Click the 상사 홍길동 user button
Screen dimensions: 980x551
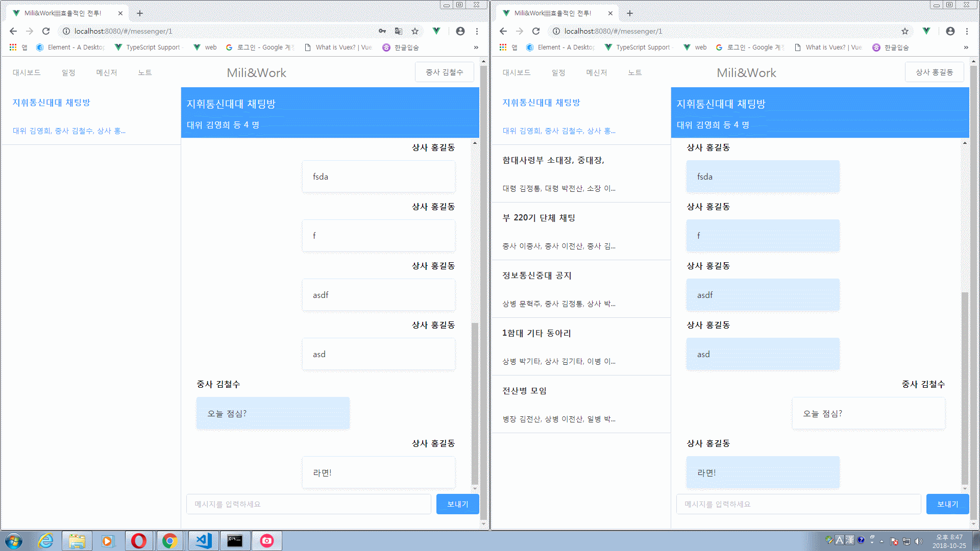pyautogui.click(x=934, y=72)
